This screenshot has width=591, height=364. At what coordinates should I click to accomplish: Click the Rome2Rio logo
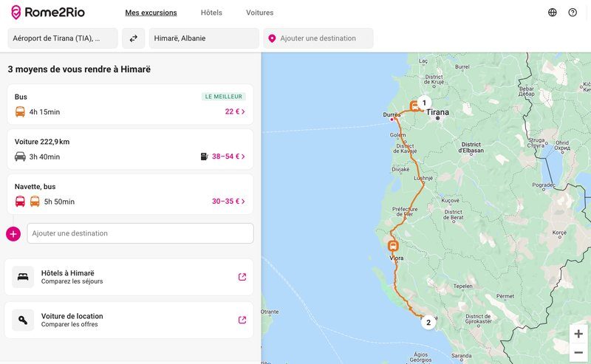pos(48,13)
